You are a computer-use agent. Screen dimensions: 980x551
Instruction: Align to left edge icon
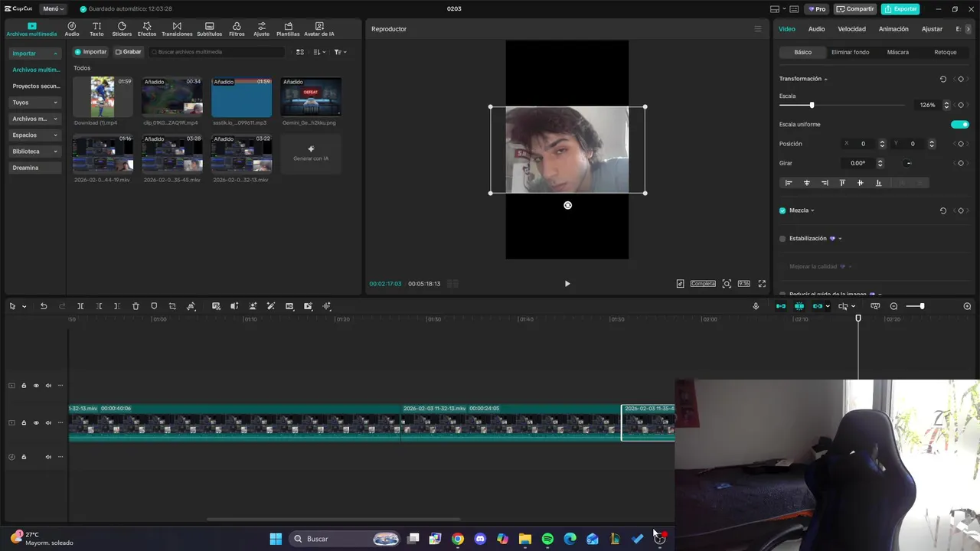[x=789, y=183]
